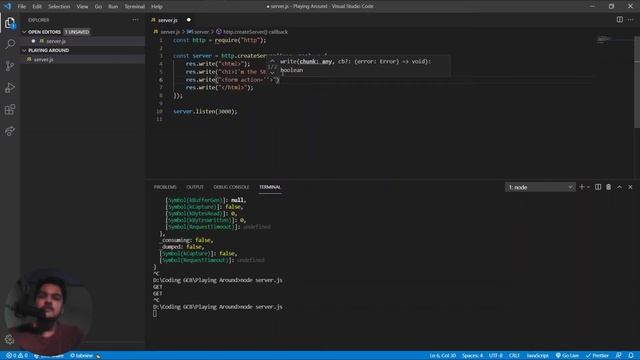This screenshot has height=360, width=640.
Task: Click Ln 6, Col 30 cursor position
Action: [x=442, y=356]
